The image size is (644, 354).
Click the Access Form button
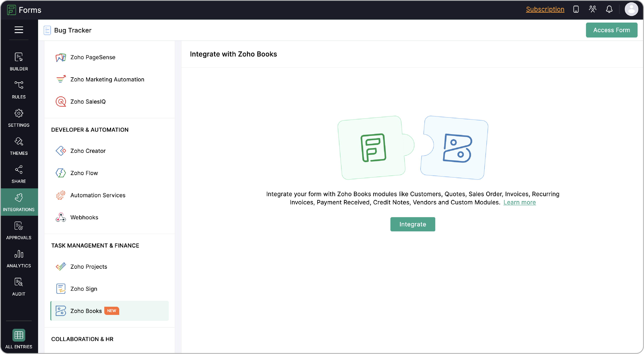tap(611, 30)
